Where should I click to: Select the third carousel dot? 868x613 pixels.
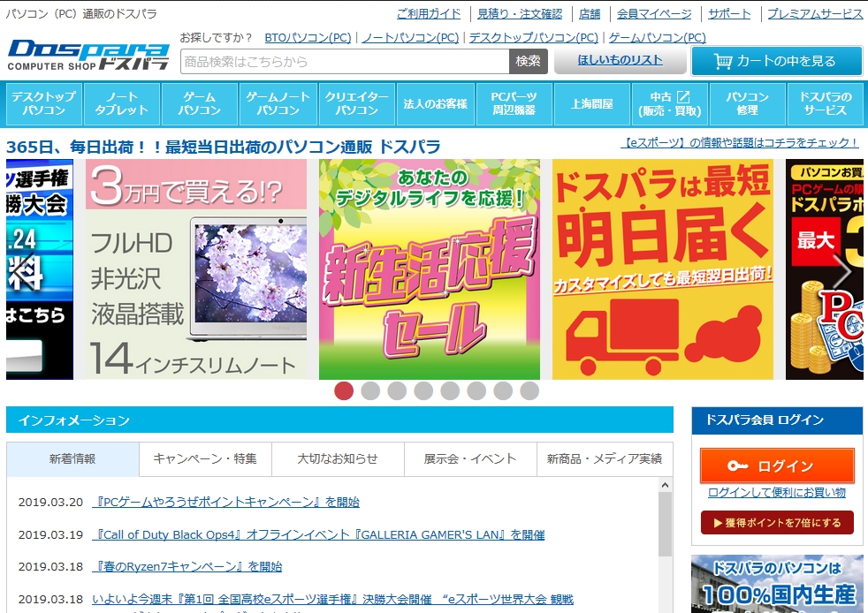[397, 390]
